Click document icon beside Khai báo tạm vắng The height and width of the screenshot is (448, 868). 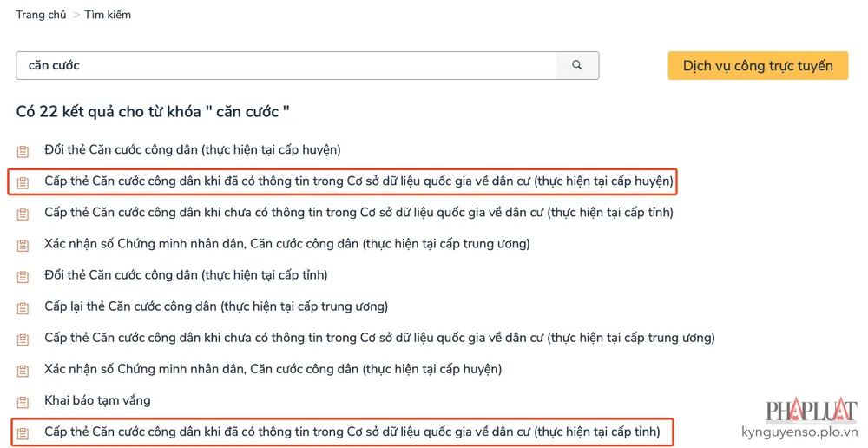click(23, 402)
